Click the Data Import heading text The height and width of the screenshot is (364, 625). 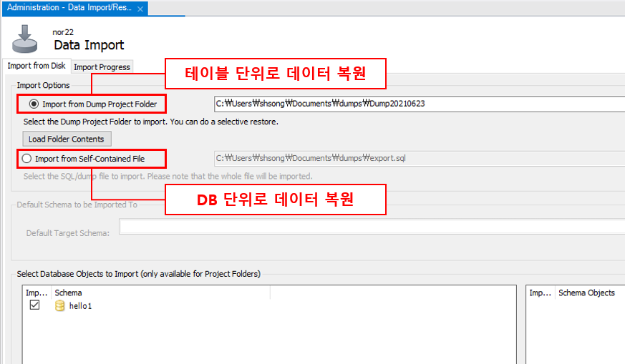[89, 45]
